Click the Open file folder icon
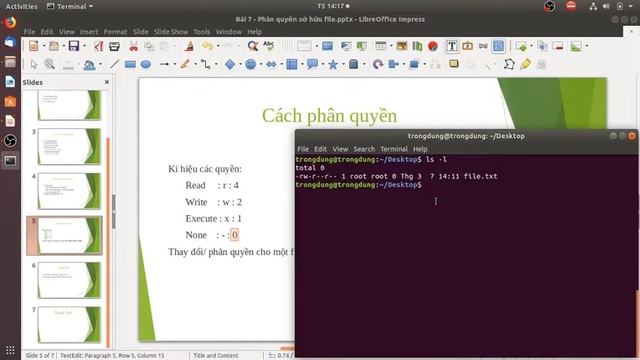 click(53, 46)
